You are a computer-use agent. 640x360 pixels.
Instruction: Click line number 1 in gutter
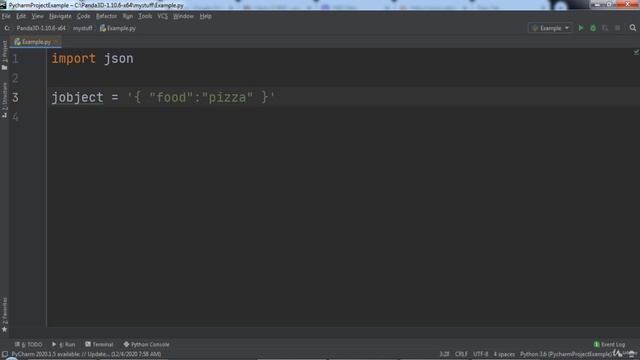pyautogui.click(x=15, y=59)
